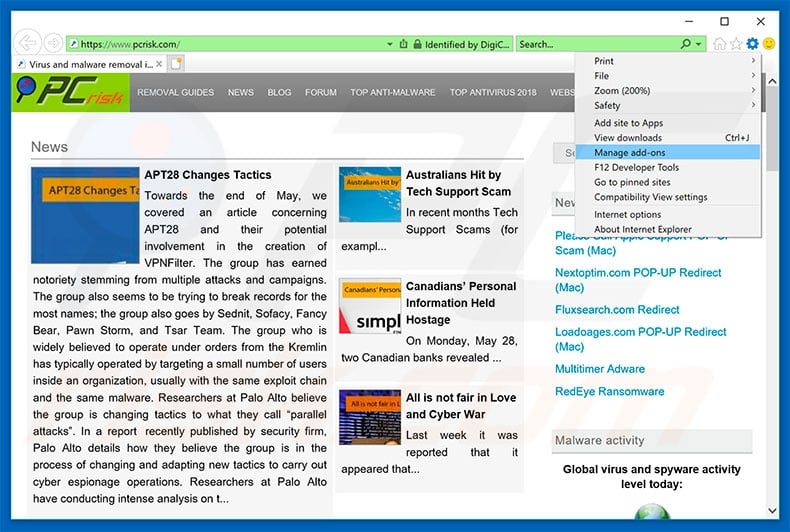The width and height of the screenshot is (790, 532).
Task: Click the Malware activity heading
Action: point(599,440)
